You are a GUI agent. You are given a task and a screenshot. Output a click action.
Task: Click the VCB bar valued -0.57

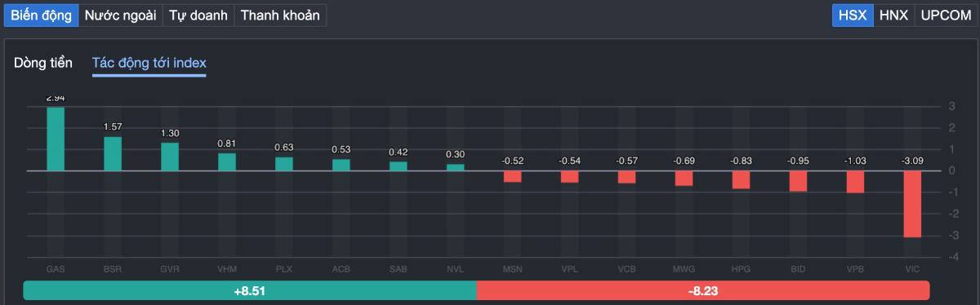pos(627,177)
